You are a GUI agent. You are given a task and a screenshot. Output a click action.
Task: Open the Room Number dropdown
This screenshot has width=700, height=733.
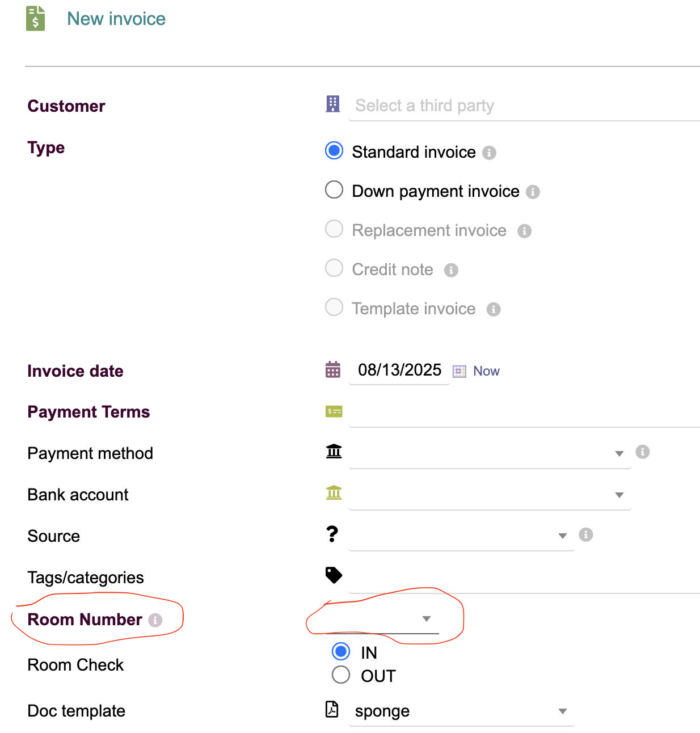tap(381, 619)
